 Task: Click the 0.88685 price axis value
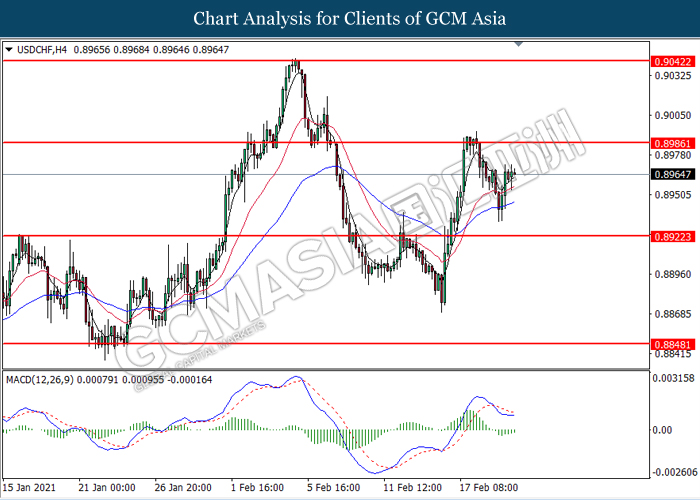tap(673, 314)
